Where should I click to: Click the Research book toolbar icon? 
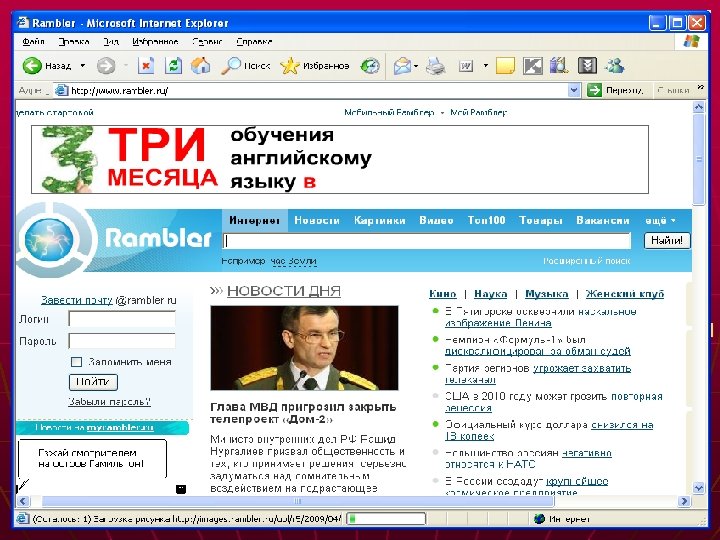click(x=559, y=66)
